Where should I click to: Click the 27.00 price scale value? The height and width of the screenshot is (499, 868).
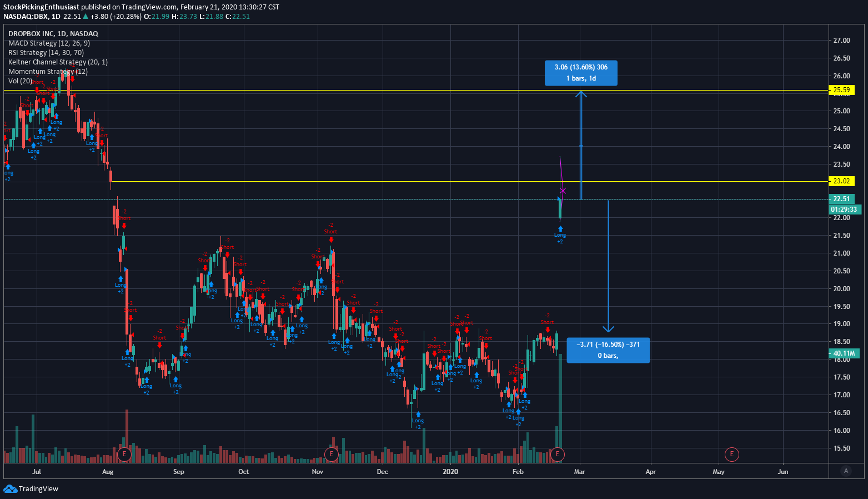pyautogui.click(x=841, y=41)
